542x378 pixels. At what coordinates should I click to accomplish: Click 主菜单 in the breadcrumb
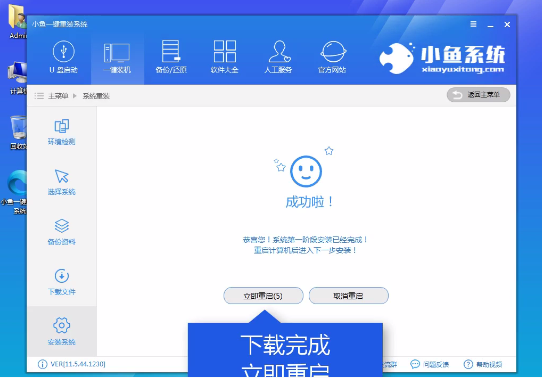(58, 96)
